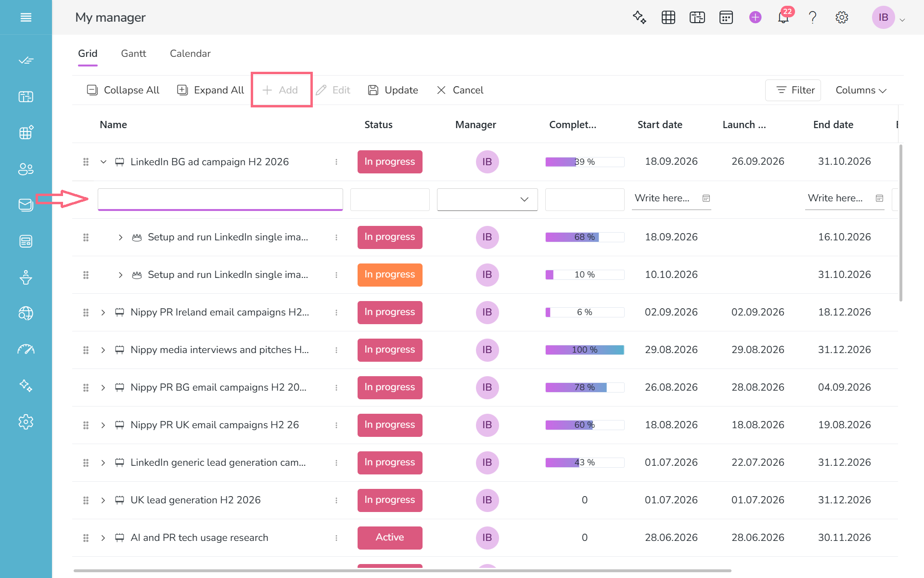Click Collapse All button

(x=123, y=90)
